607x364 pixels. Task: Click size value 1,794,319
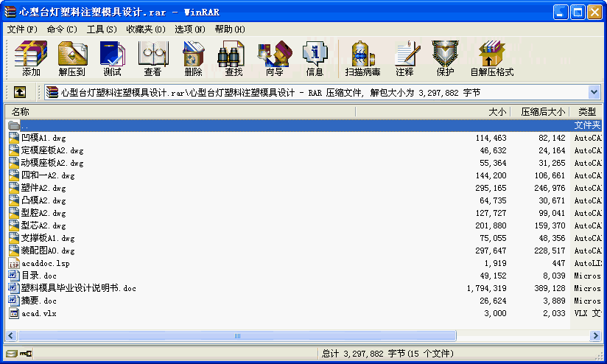click(486, 288)
